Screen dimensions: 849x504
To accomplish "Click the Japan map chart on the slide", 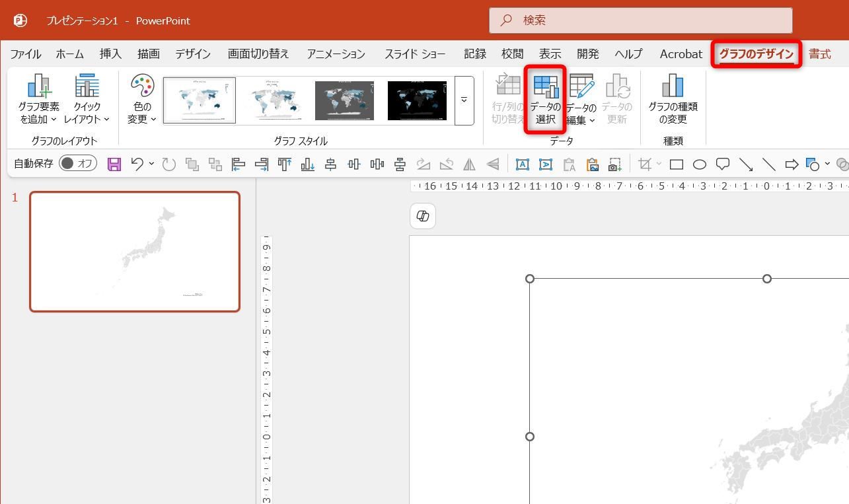I will point(689,391).
